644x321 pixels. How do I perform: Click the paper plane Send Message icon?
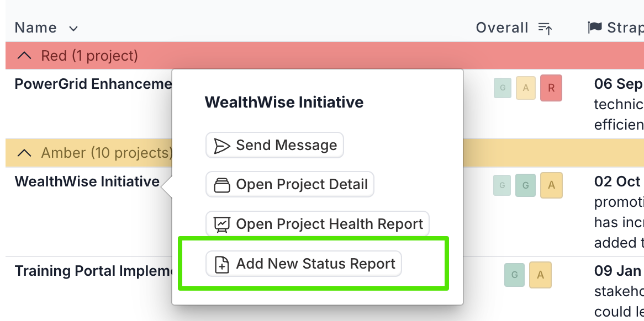tap(222, 146)
